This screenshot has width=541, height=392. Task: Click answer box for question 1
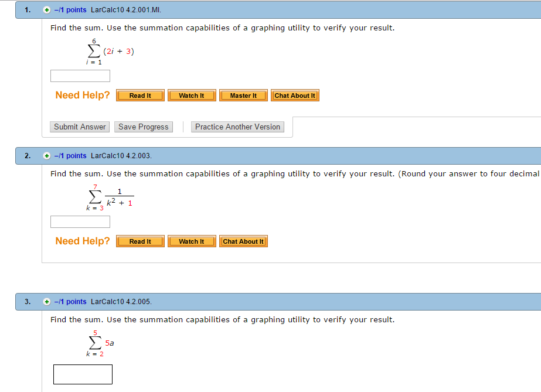click(80, 76)
